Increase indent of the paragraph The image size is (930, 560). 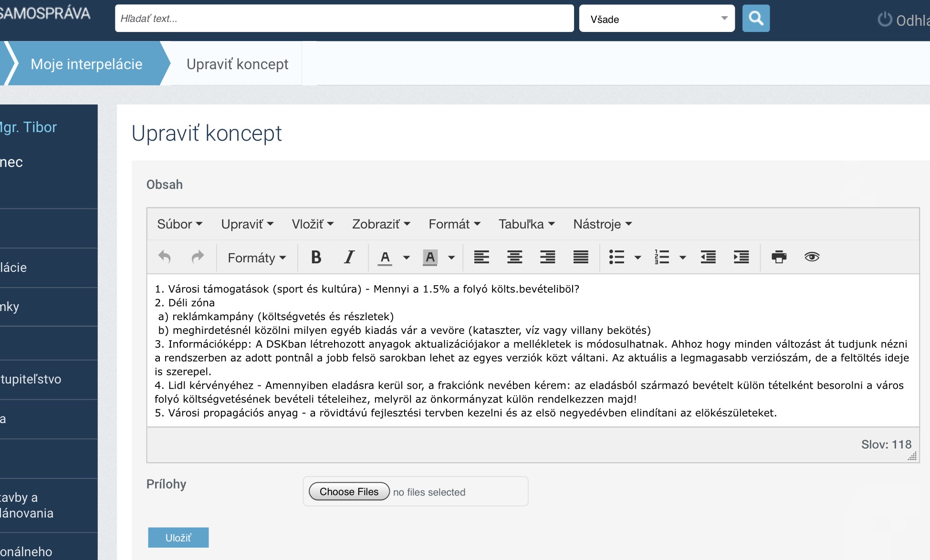click(x=741, y=257)
